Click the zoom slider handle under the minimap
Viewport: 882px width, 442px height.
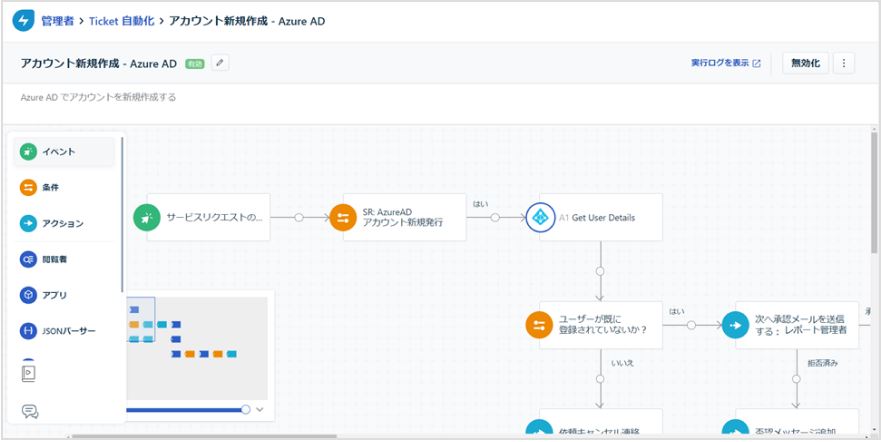click(246, 409)
